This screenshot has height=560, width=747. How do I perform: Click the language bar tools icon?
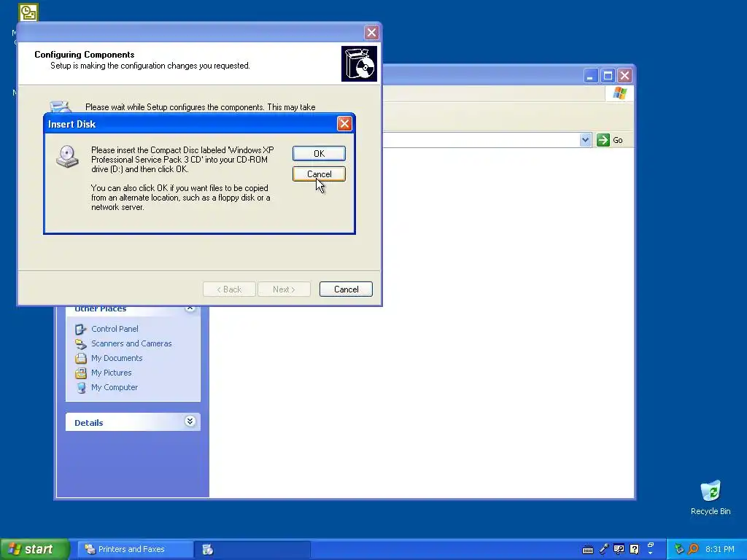[x=619, y=549]
